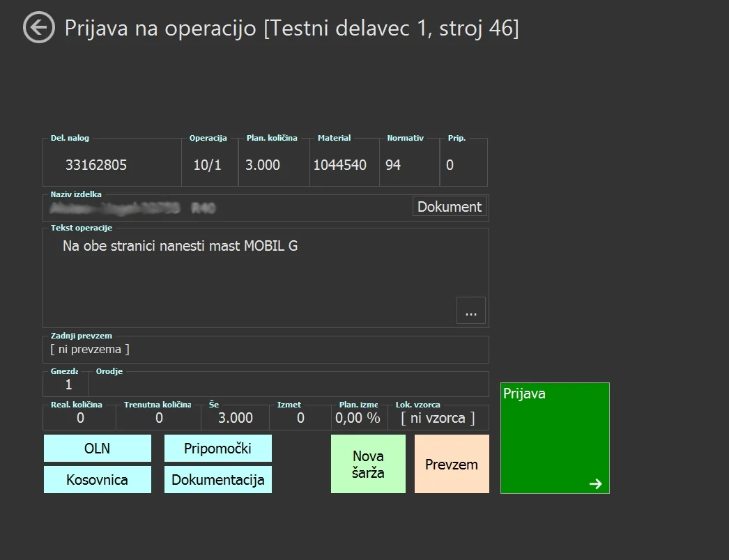
Task: Select the Real. količina value 0
Action: point(80,418)
